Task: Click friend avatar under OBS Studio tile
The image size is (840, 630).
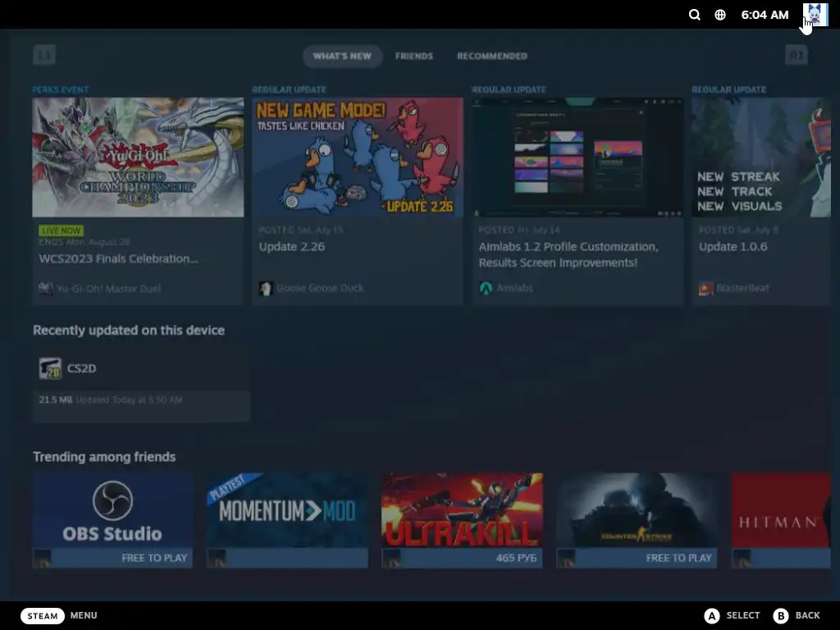Action: click(43, 558)
